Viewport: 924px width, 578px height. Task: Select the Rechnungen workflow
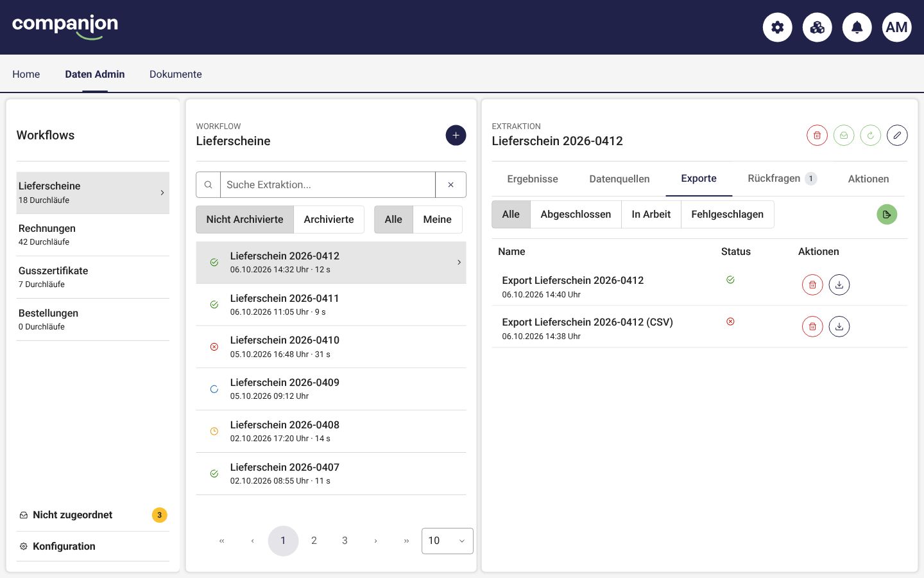93,235
